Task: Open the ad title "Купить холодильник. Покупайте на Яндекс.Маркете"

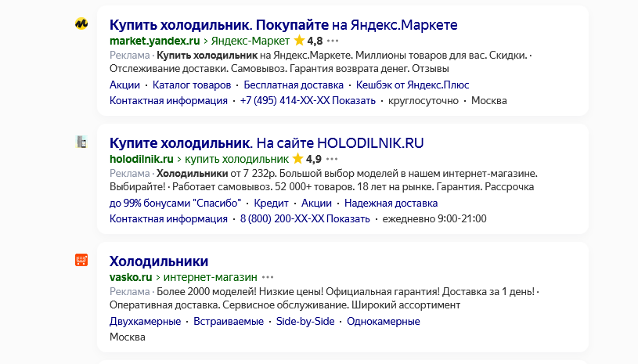Action: coord(283,25)
